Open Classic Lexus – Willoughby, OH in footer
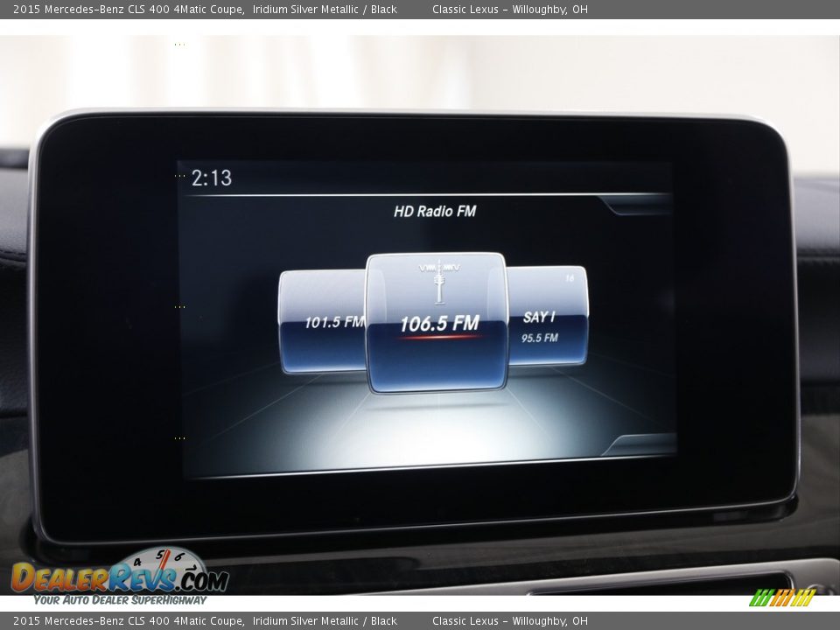Screen dimensions: 840x630 pyautogui.click(x=509, y=621)
